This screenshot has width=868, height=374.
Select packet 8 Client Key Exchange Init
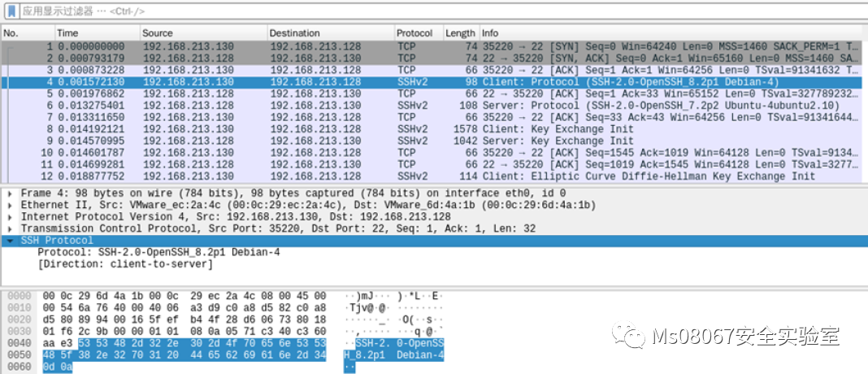click(432, 129)
